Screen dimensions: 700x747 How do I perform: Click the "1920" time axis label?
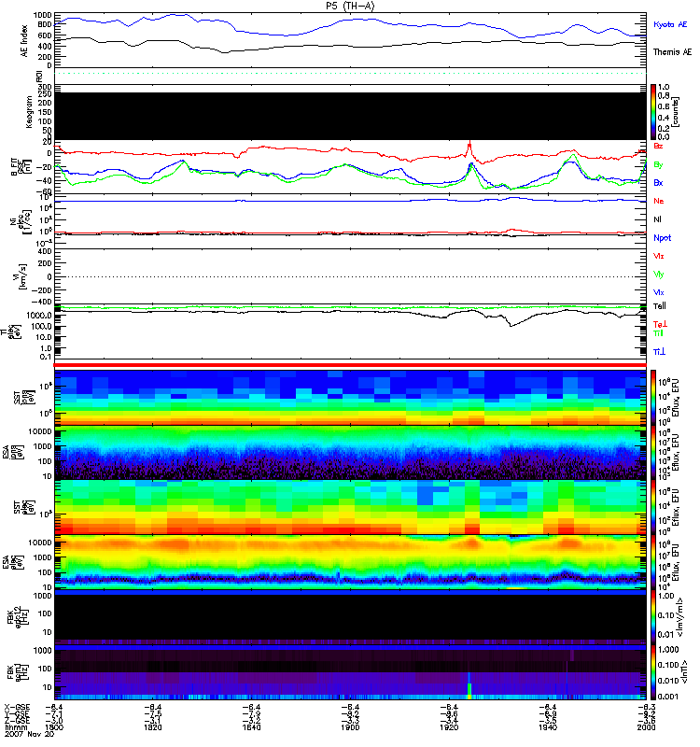coord(449,727)
